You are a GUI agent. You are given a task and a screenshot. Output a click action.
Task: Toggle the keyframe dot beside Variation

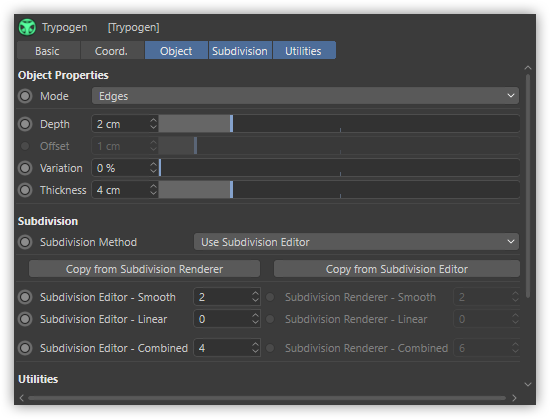point(25,168)
